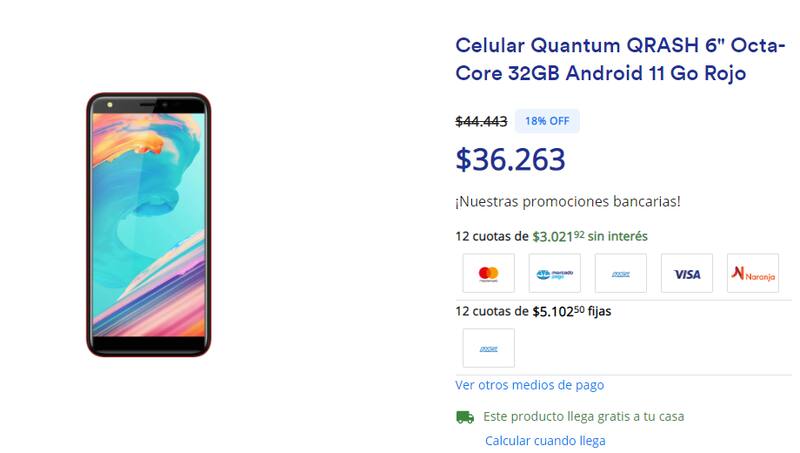800x453 pixels.
Task: Click the $5.102 fixed installment amount
Action: 557,311
